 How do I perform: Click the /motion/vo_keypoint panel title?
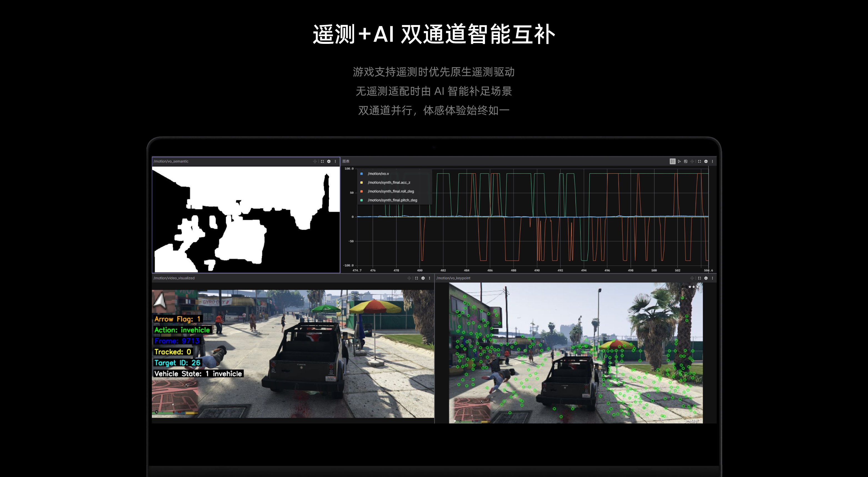453,278
